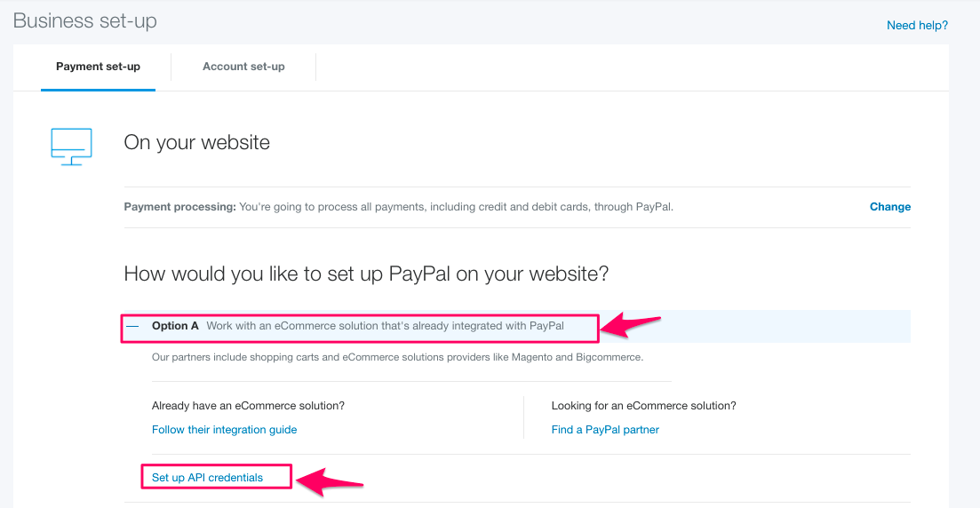Image resolution: width=980 pixels, height=508 pixels.
Task: Click the Option A bold label
Action: click(175, 326)
